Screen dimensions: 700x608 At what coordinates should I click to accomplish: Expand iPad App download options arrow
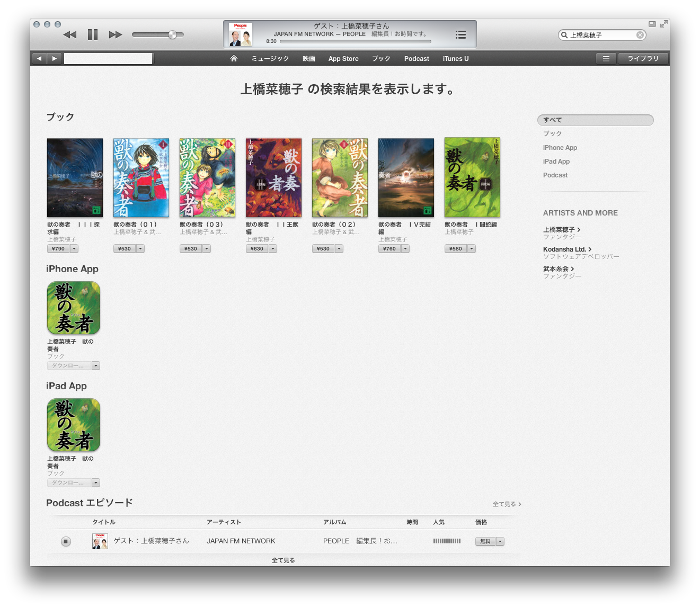(96, 482)
